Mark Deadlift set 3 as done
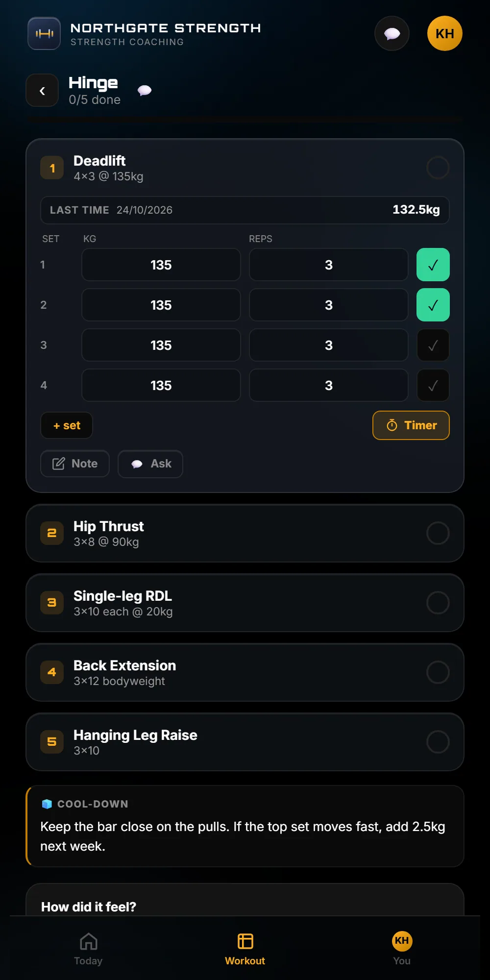The height and width of the screenshot is (980, 490). click(433, 345)
